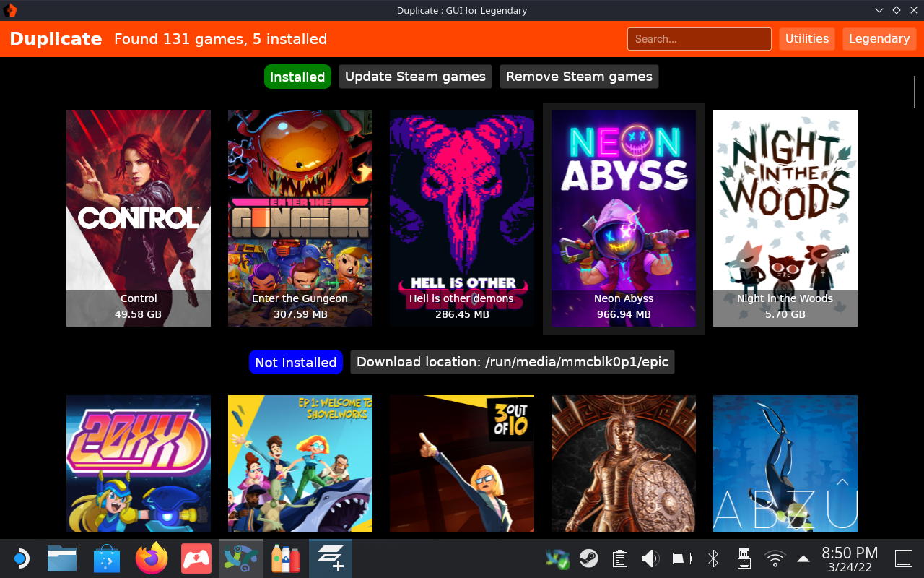The height and width of the screenshot is (578, 924).
Task: Open the red gamepad app in taskbar
Action: point(196,558)
